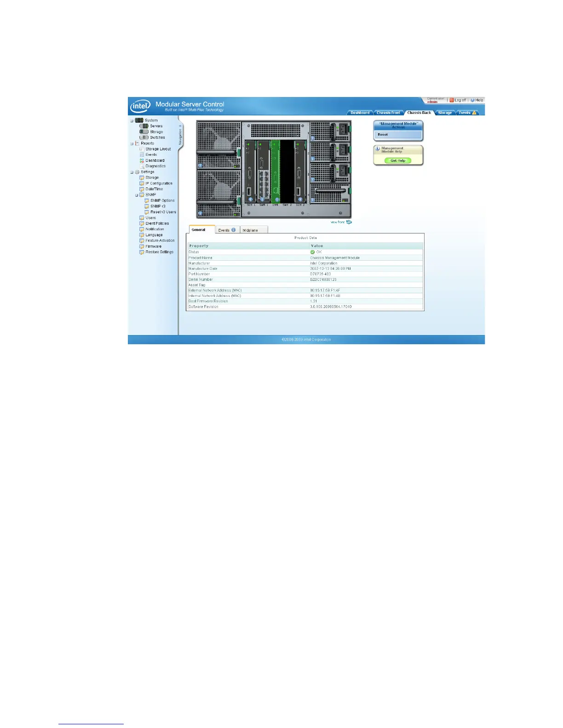Click info icon on power supply 2
The width and height of the screenshot is (563, 728).
coord(313,159)
